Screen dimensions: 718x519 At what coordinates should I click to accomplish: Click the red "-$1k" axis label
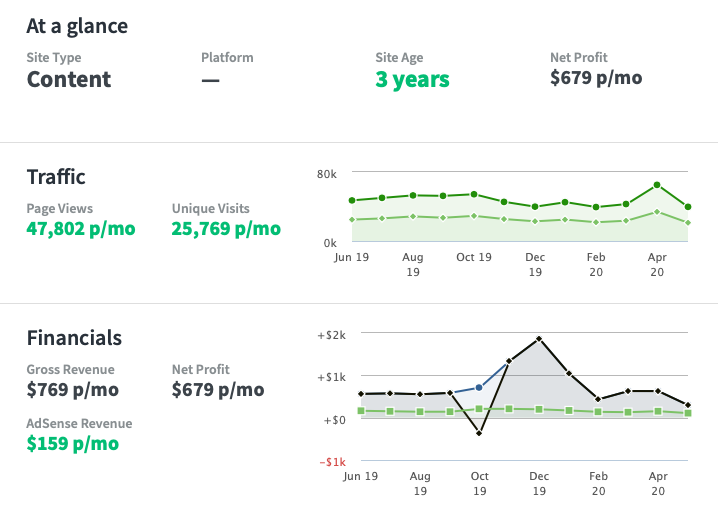point(333,462)
